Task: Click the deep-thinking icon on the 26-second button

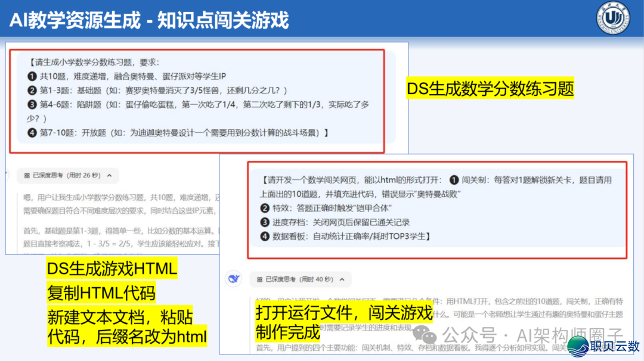Action: tap(27, 175)
